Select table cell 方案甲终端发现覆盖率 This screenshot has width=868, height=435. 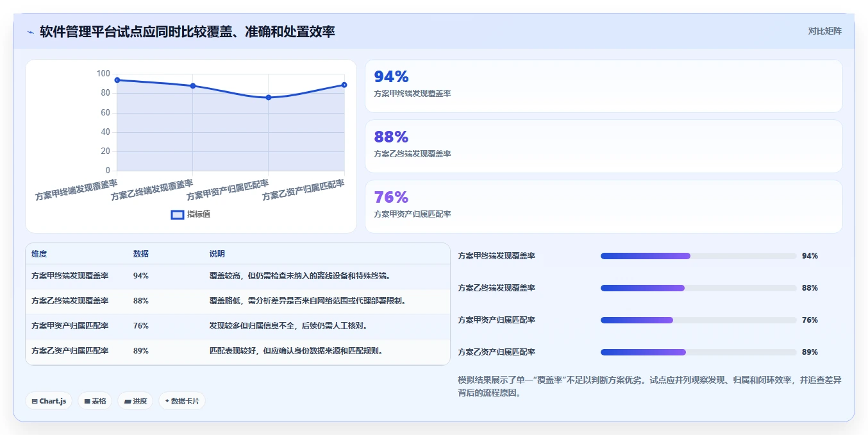[70, 276]
